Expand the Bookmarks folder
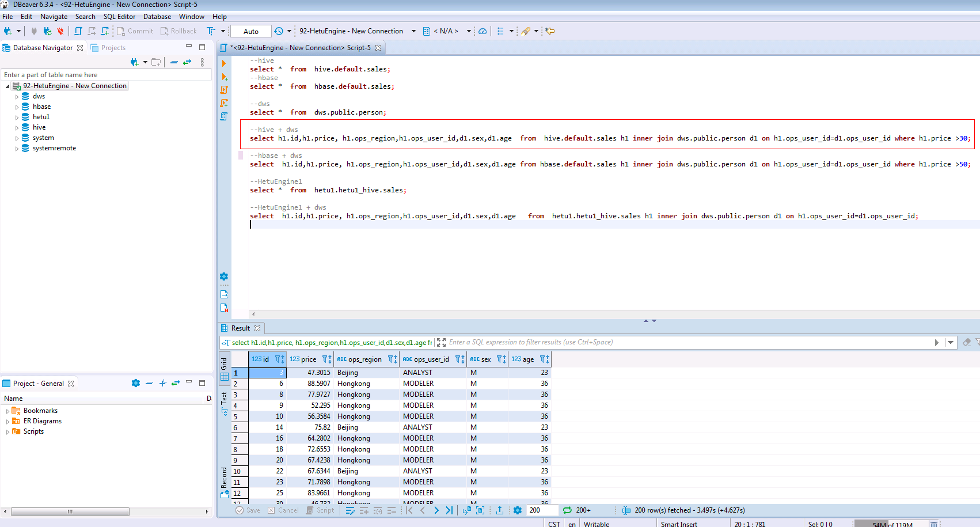The image size is (980, 527). (x=7, y=411)
